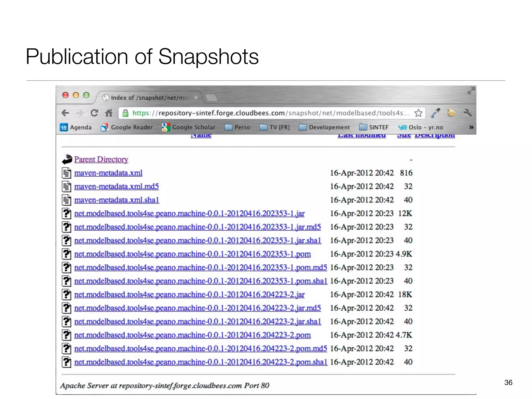Bookmark the page with the star icon
The height and width of the screenshot is (399, 532).
[x=418, y=113]
